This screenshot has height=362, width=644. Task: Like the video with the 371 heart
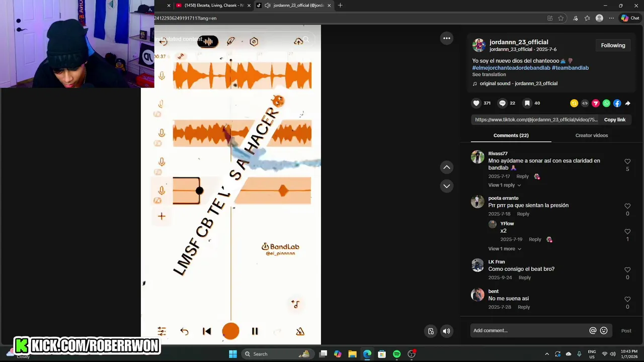tap(476, 103)
